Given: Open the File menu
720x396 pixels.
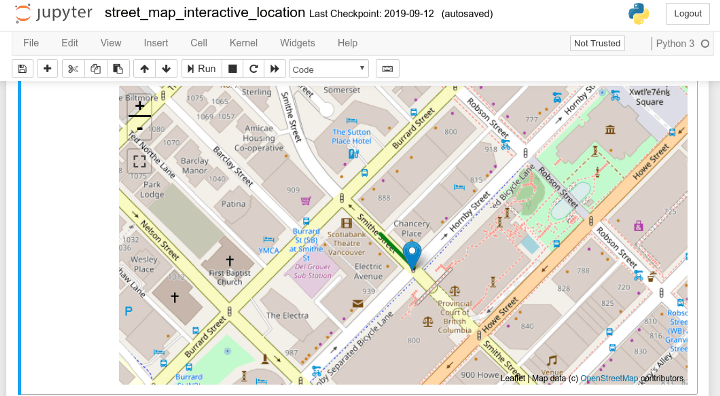Looking at the screenshot, I should [x=31, y=43].
